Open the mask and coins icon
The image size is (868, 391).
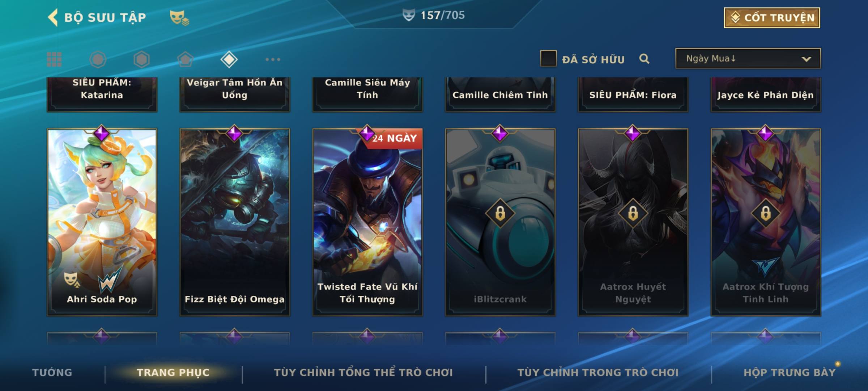[179, 17]
